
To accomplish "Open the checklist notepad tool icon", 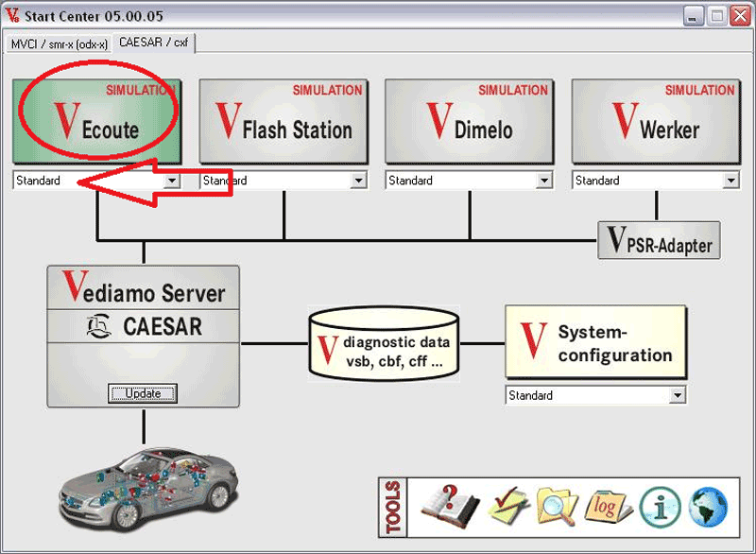I will point(509,507).
